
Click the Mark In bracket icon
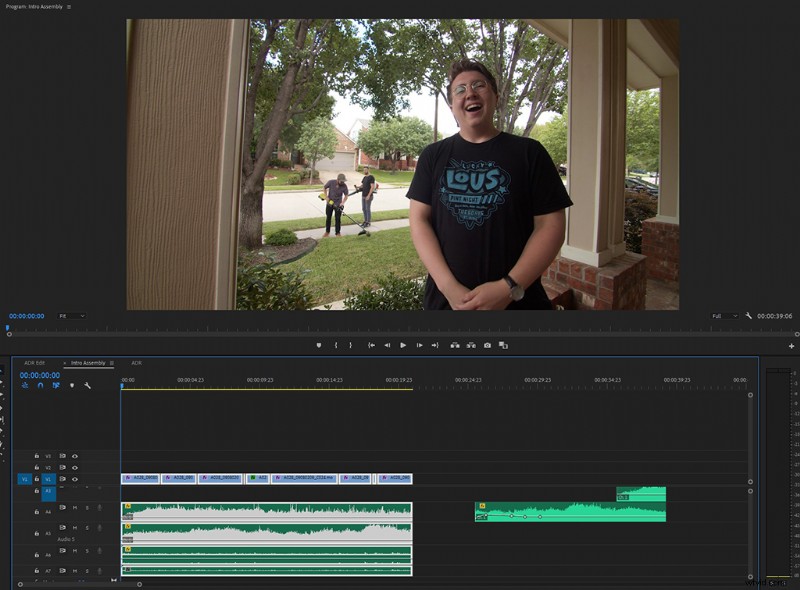336,345
